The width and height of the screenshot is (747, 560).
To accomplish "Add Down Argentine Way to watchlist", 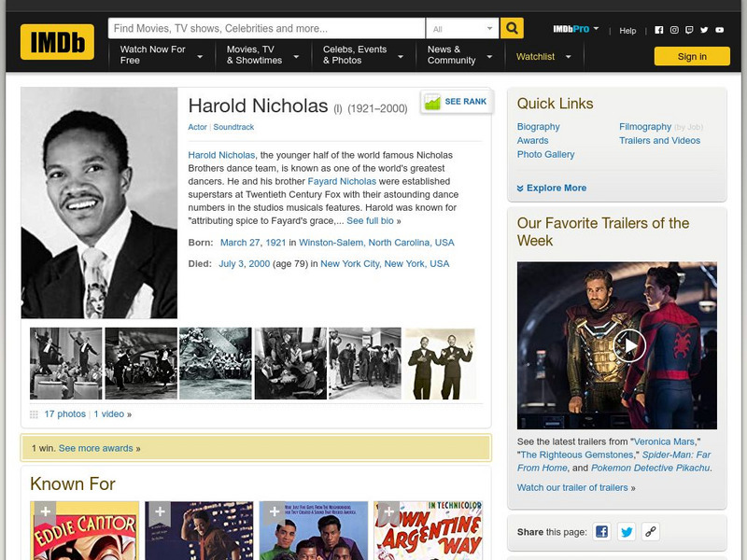I will pos(388,511).
